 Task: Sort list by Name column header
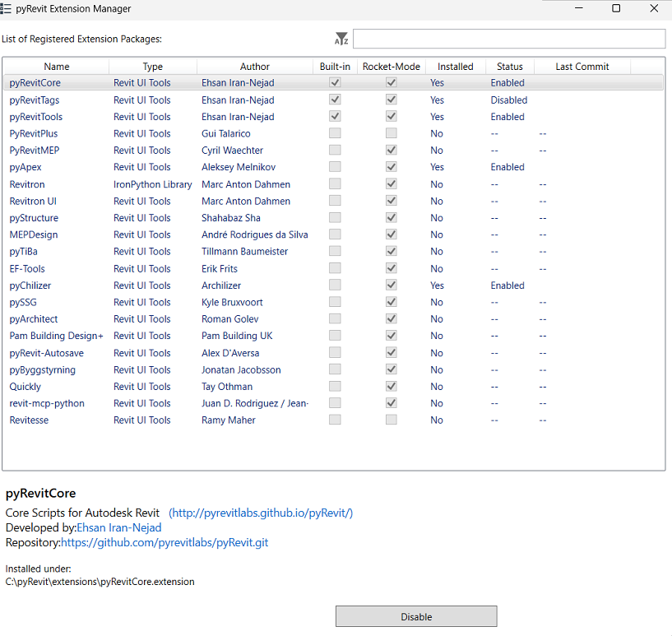[57, 67]
